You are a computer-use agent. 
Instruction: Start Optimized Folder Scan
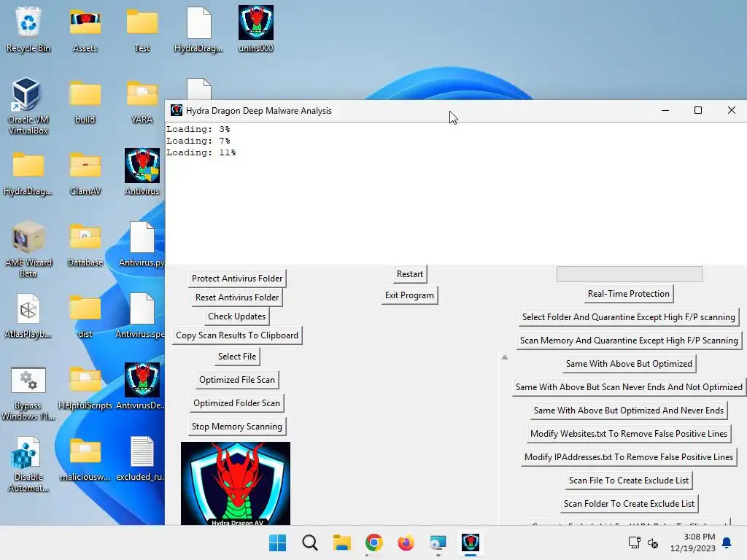(237, 402)
